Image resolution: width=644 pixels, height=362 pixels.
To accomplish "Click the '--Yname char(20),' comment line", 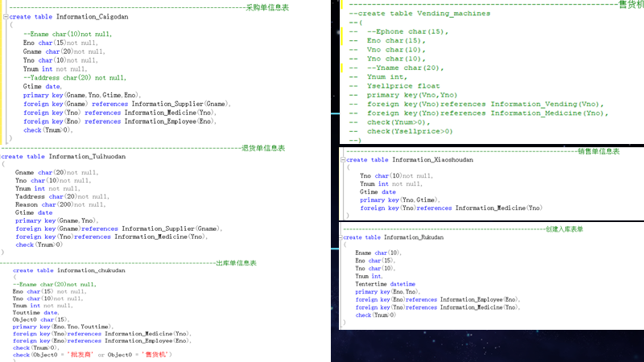I will tap(406, 68).
